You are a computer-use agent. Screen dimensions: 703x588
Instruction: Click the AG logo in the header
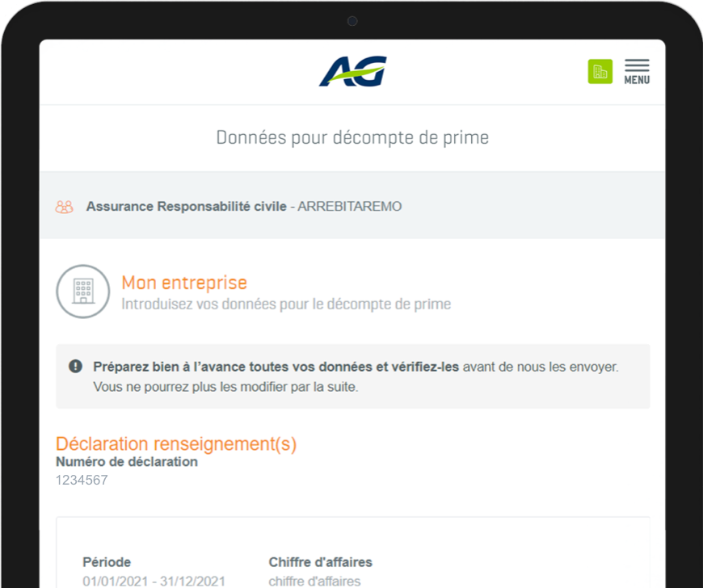pyautogui.click(x=352, y=71)
